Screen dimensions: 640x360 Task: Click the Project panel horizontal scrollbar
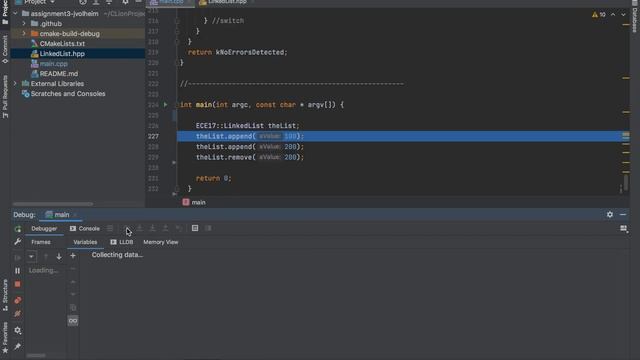53,204
